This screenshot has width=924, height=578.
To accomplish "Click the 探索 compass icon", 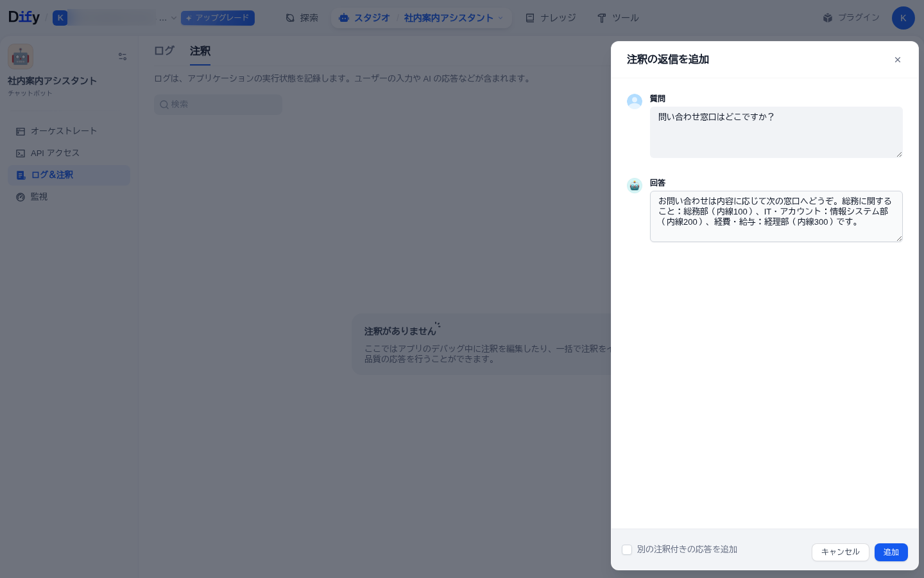I will pyautogui.click(x=290, y=18).
